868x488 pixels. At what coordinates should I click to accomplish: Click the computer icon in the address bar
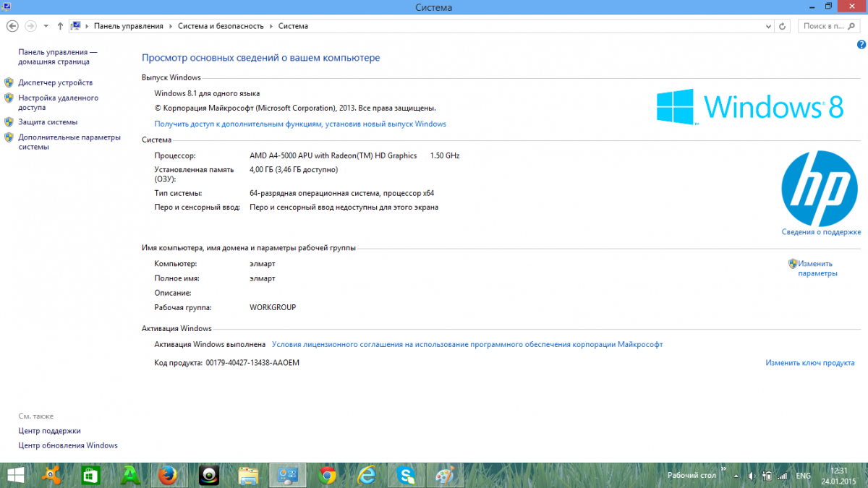pos(76,26)
